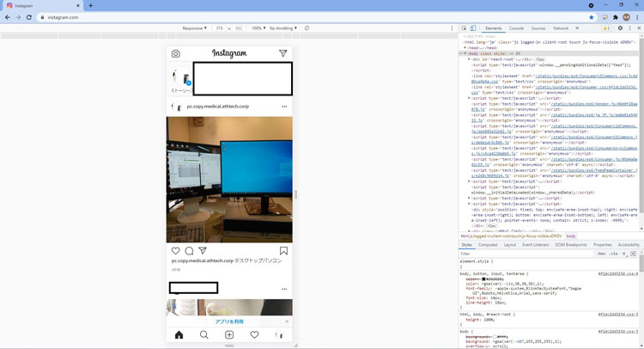Add new style rule plus button

click(x=624, y=254)
